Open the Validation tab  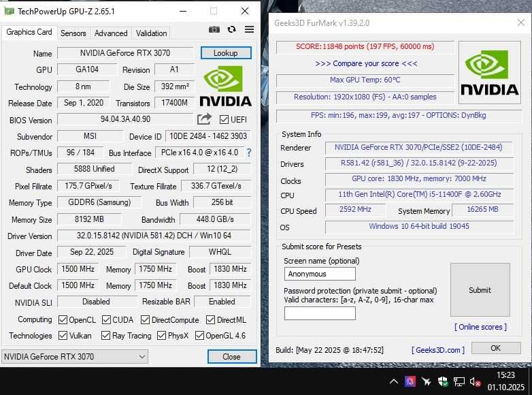pyautogui.click(x=151, y=33)
